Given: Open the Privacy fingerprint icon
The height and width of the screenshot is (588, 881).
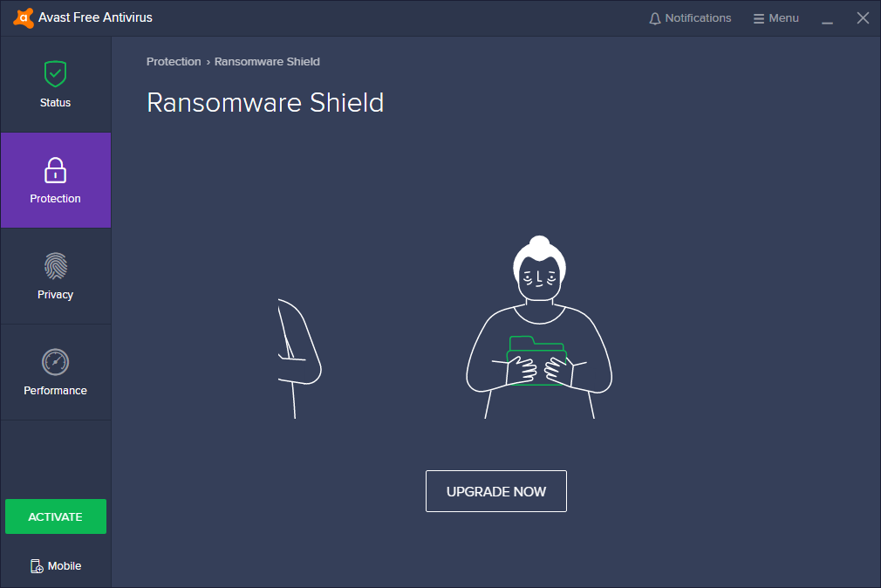Looking at the screenshot, I should (x=55, y=266).
